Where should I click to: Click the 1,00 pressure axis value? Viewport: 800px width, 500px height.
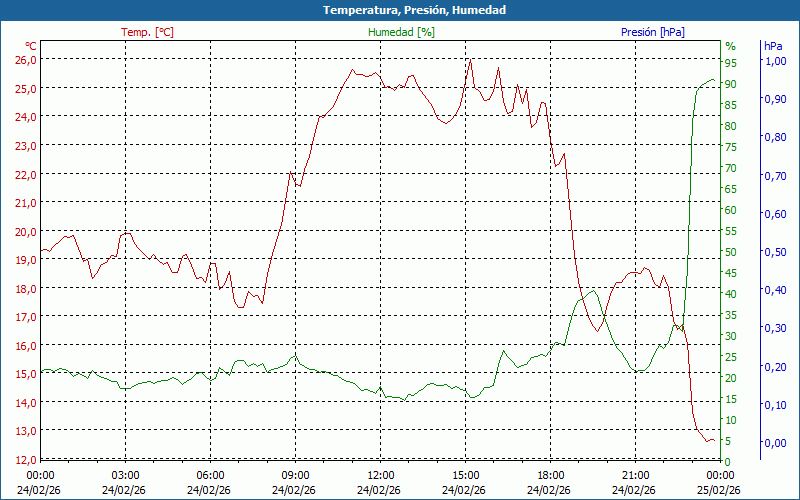[x=775, y=60]
